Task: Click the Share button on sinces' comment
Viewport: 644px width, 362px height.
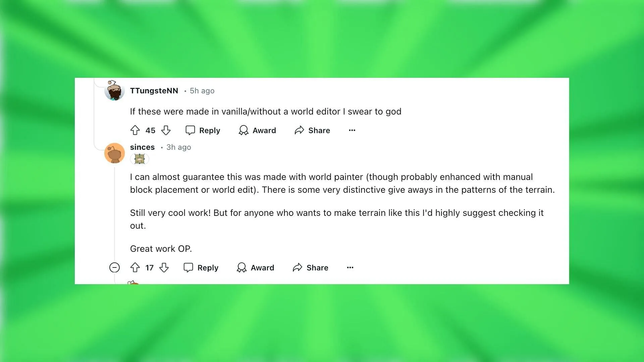Action: click(310, 267)
